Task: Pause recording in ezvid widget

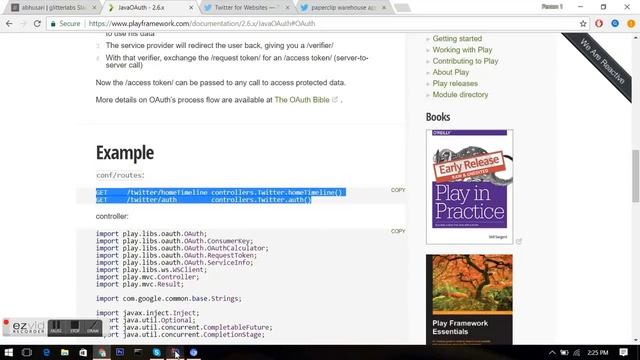Action: (56, 327)
